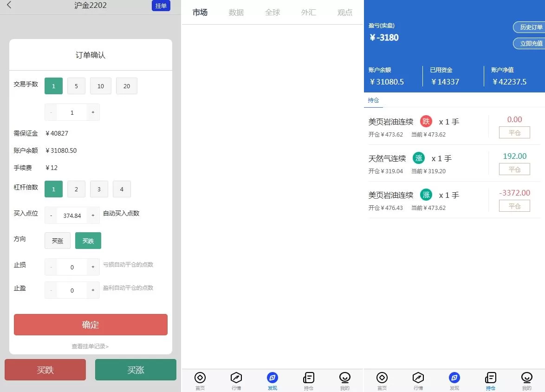The image size is (545, 392).
Task: Click 止损 input field
Action: (x=72, y=267)
